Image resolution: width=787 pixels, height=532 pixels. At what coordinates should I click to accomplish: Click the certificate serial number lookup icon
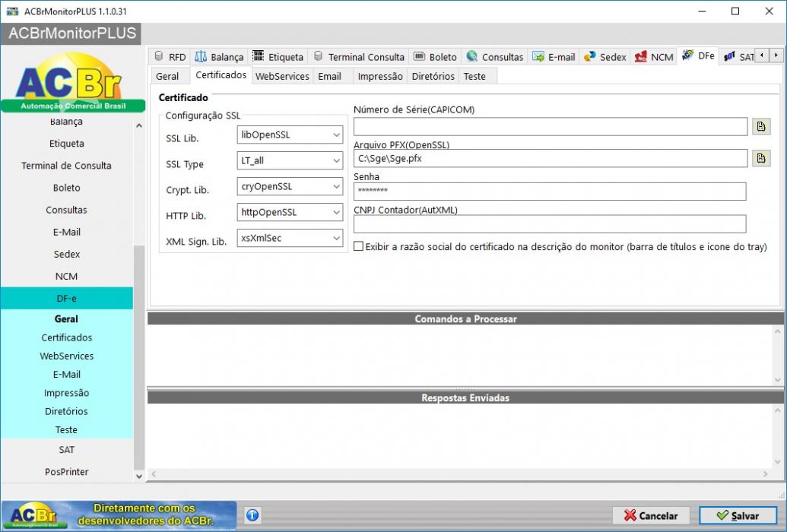pos(761,126)
